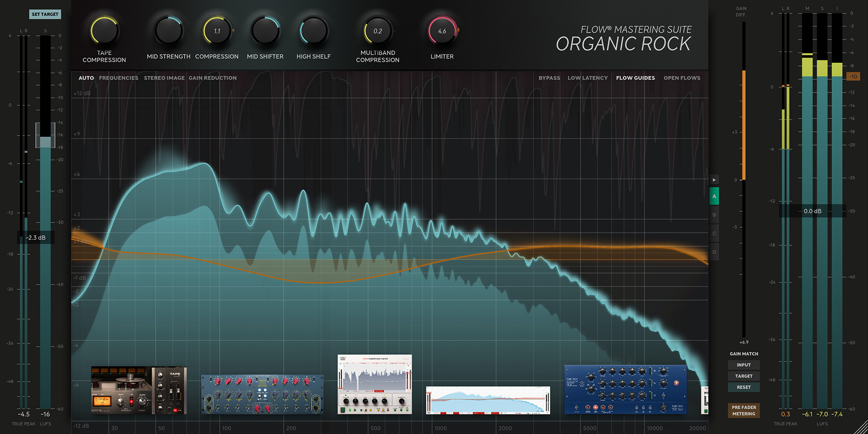This screenshot has width=868, height=434.
Task: Click the FLOW MASTERING SUITE title
Action: [636, 30]
